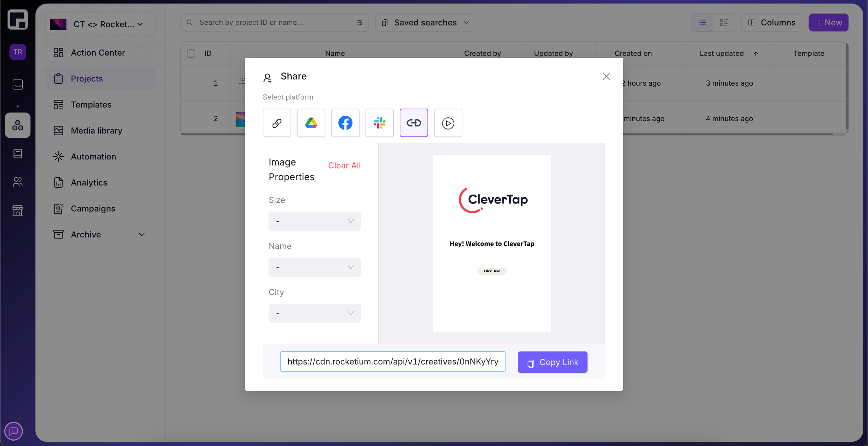Click the video play platform icon
868x446 pixels.
[448, 123]
